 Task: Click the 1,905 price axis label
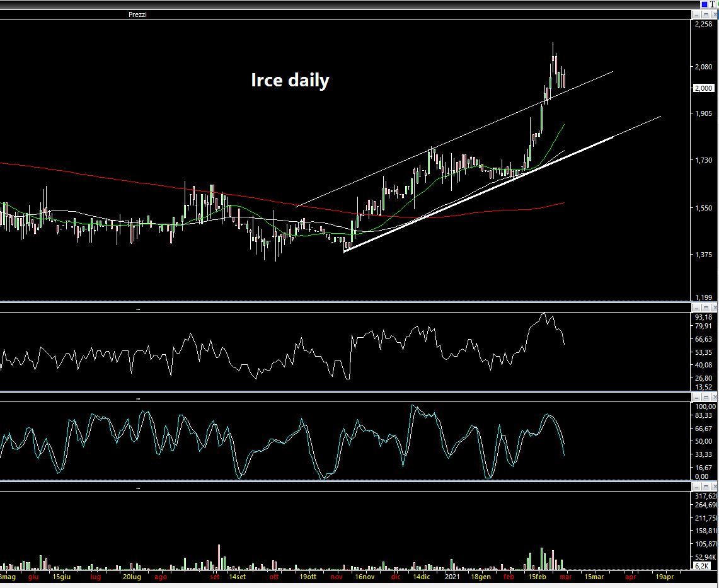pyautogui.click(x=703, y=113)
